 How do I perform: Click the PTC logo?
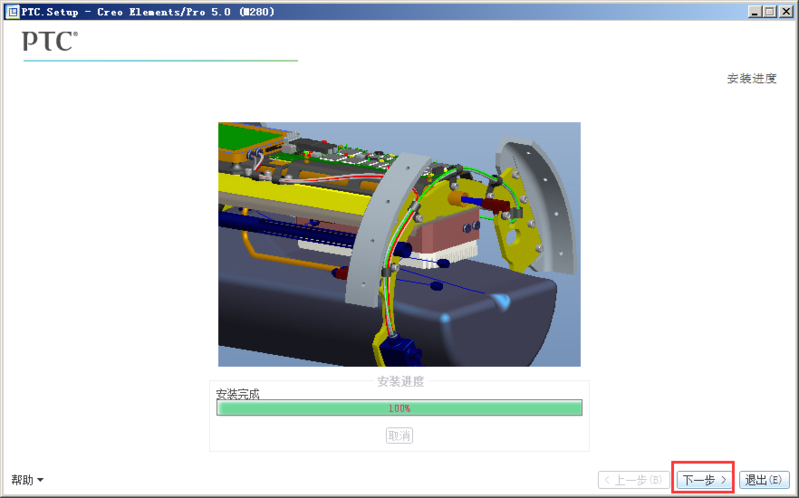click(50, 41)
